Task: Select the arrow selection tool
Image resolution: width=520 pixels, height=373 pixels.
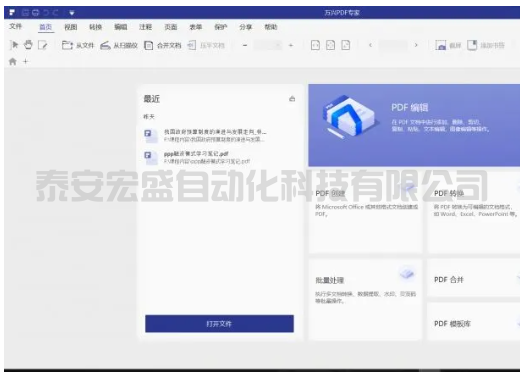Action: (14, 45)
